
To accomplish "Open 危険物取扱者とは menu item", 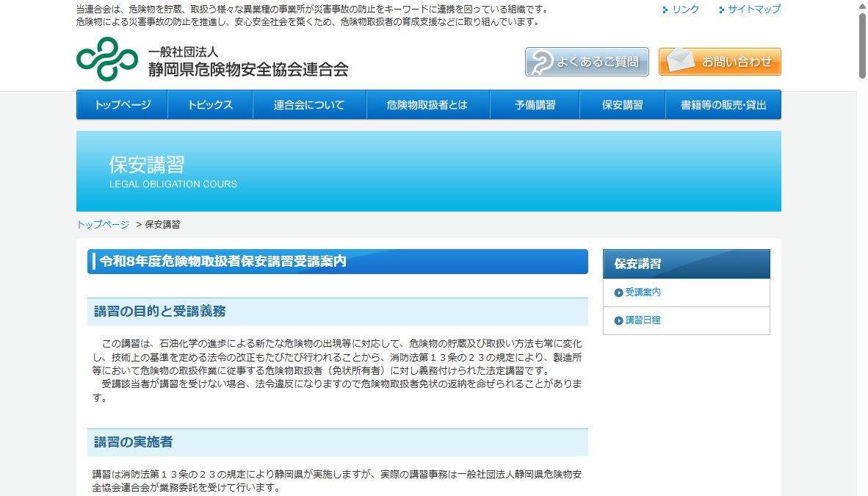I will click(428, 105).
